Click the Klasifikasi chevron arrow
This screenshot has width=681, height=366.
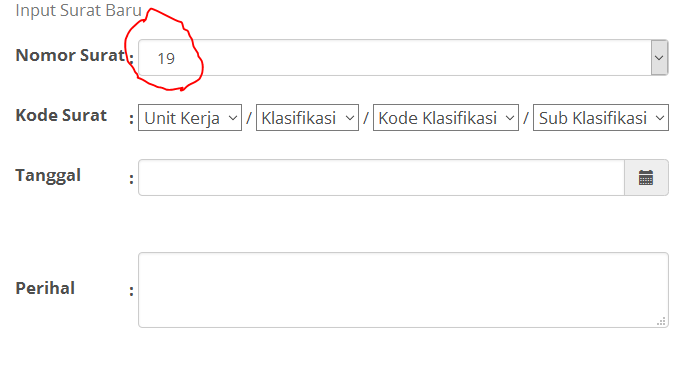pyautogui.click(x=350, y=118)
